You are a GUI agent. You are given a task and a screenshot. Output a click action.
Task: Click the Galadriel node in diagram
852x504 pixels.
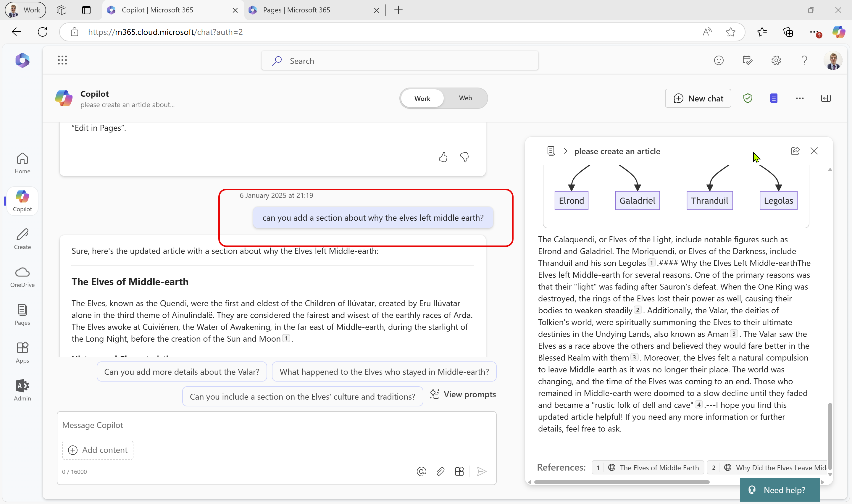[x=637, y=201]
